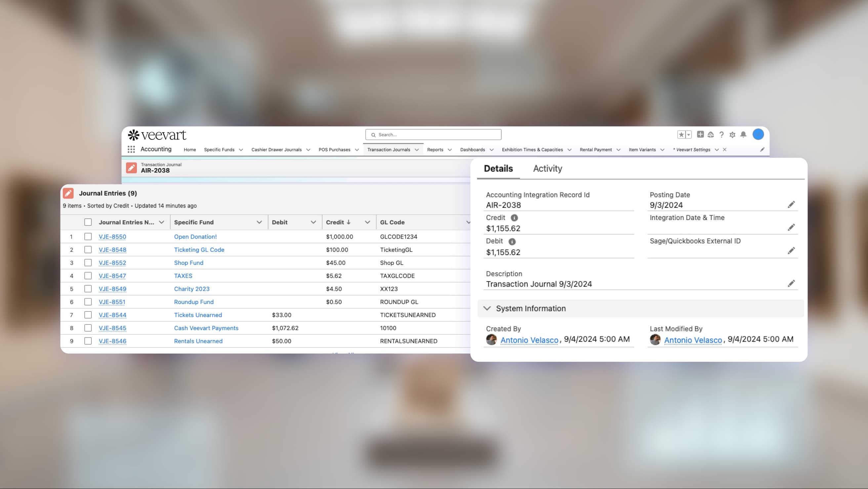868x489 pixels.
Task: Edit Description using its pencil icon
Action: click(x=791, y=283)
